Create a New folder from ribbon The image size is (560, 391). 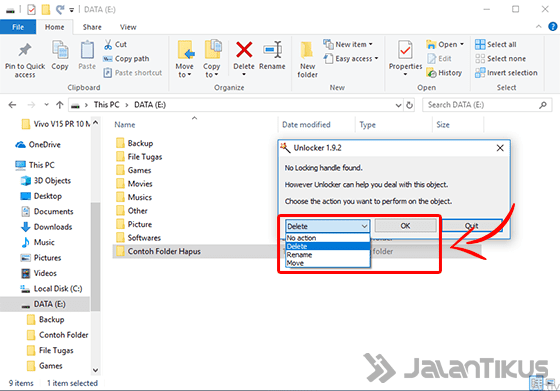pos(308,59)
